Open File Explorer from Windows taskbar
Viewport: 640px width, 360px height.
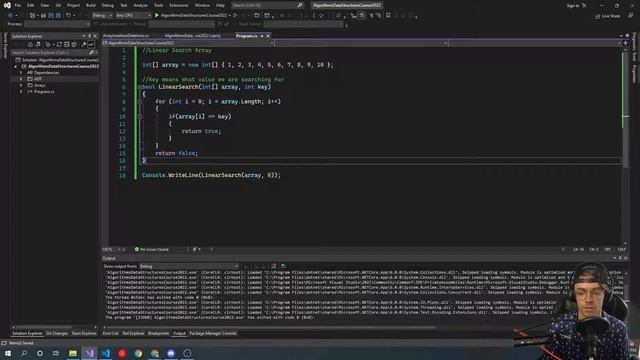[x=73, y=353]
